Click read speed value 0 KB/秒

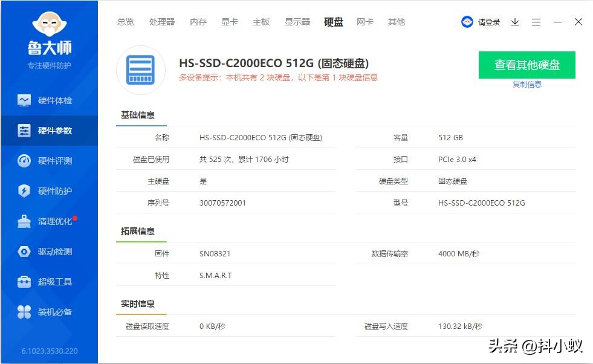[213, 326]
